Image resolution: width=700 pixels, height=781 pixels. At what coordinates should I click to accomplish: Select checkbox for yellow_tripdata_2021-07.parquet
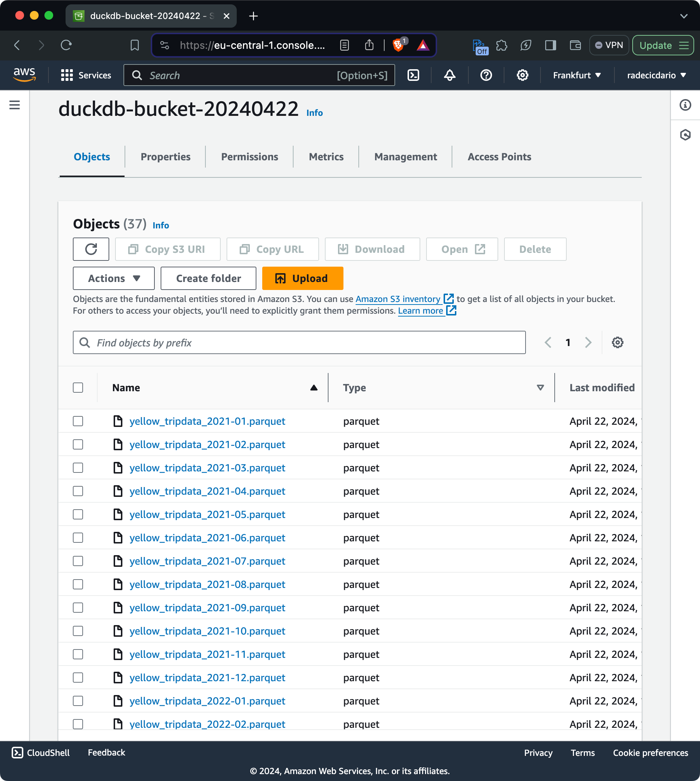pos(78,561)
